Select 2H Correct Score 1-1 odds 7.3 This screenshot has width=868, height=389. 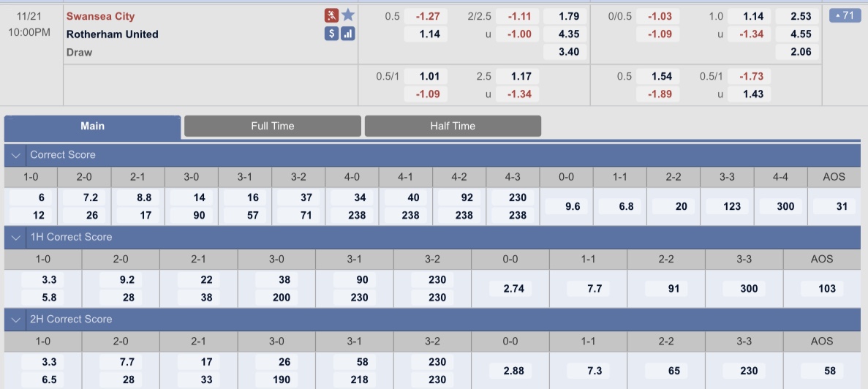tap(588, 371)
